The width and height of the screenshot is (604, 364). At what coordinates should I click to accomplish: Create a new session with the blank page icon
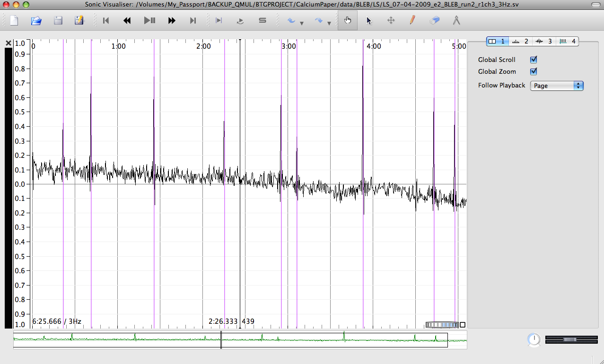click(x=14, y=20)
